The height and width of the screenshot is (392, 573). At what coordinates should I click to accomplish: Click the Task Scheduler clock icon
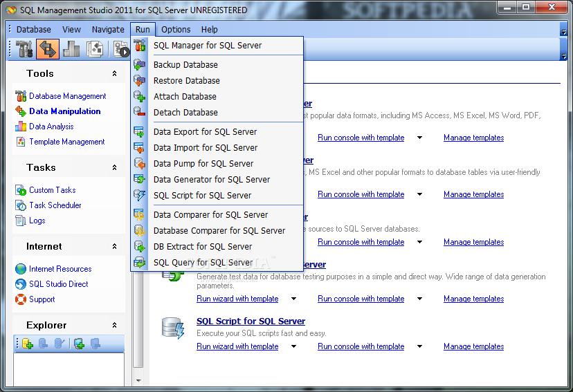coord(20,205)
